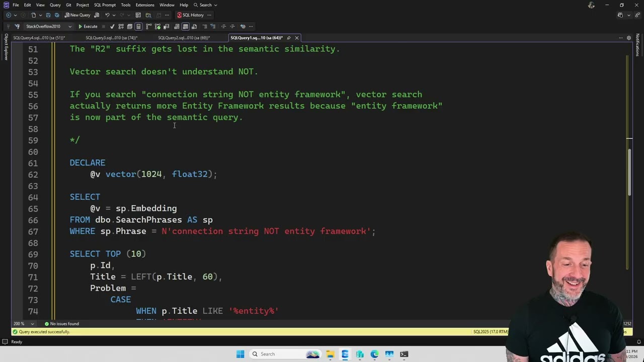The height and width of the screenshot is (362, 644).
Task: Close the SQLQuery1.sql tab
Action: pyautogui.click(x=297, y=38)
